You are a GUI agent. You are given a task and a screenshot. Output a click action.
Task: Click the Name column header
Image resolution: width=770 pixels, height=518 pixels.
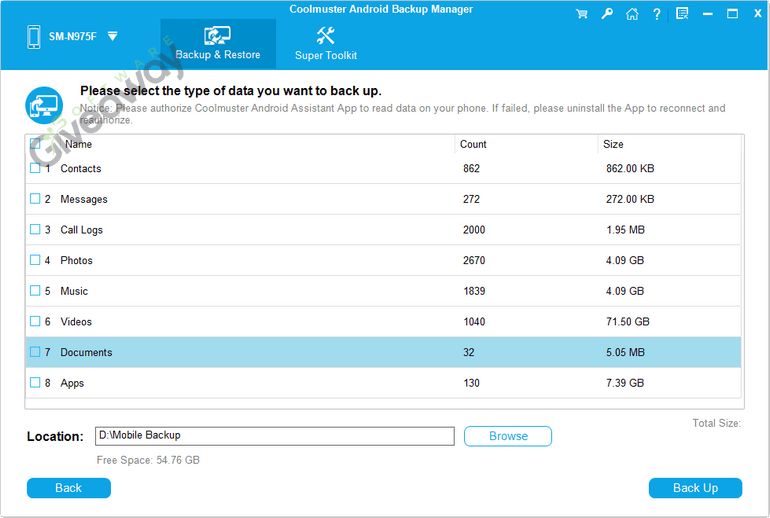(79, 144)
